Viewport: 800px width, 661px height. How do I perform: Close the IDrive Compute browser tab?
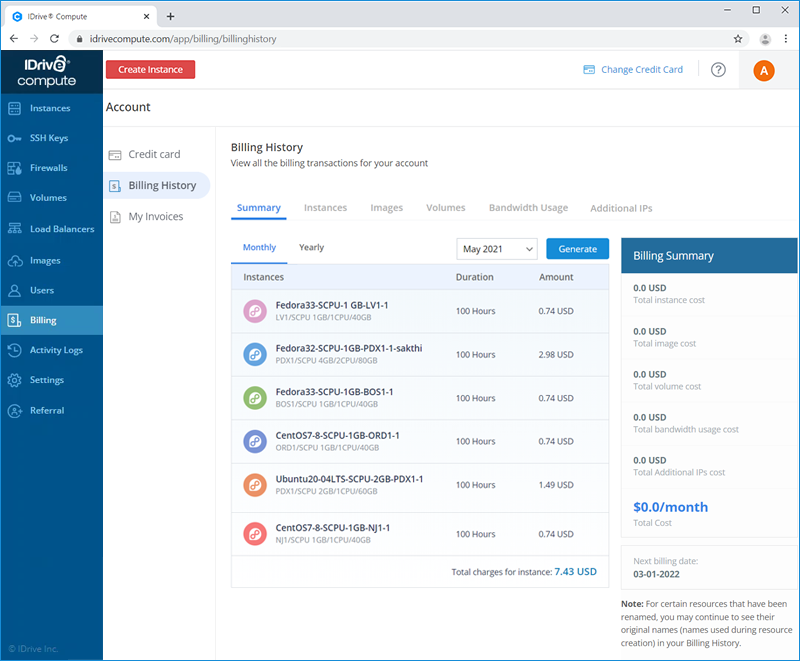(x=146, y=16)
